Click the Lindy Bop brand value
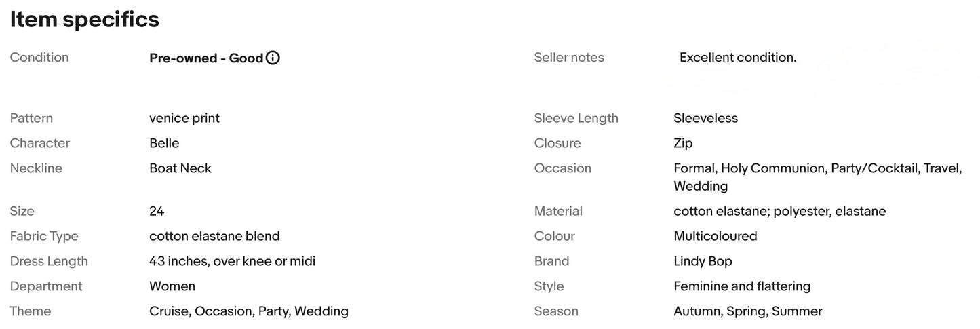The image size is (980, 329). click(703, 261)
